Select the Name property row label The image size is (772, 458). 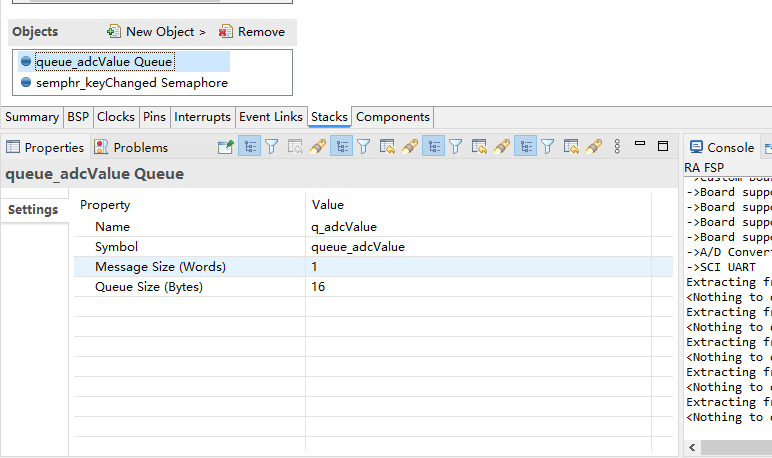pos(112,227)
